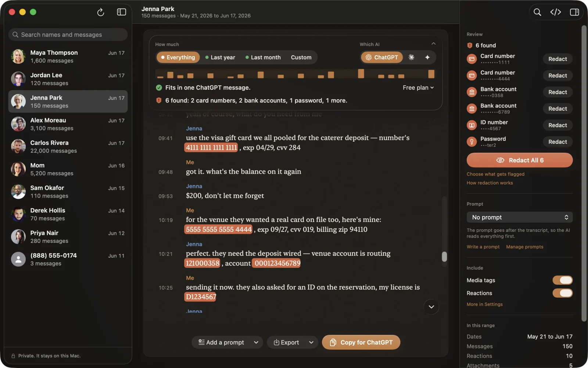Toggle the left sidebar panel icon
588x368 pixels.
point(122,12)
